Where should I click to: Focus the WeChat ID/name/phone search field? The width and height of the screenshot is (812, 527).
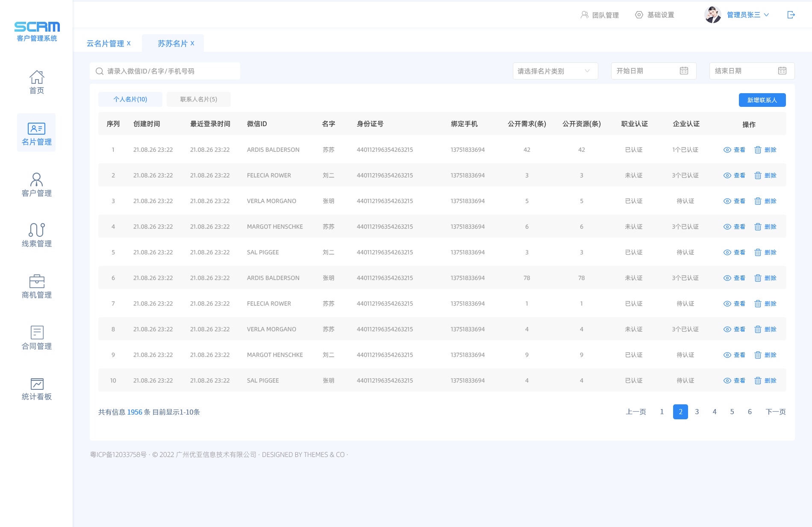[165, 71]
